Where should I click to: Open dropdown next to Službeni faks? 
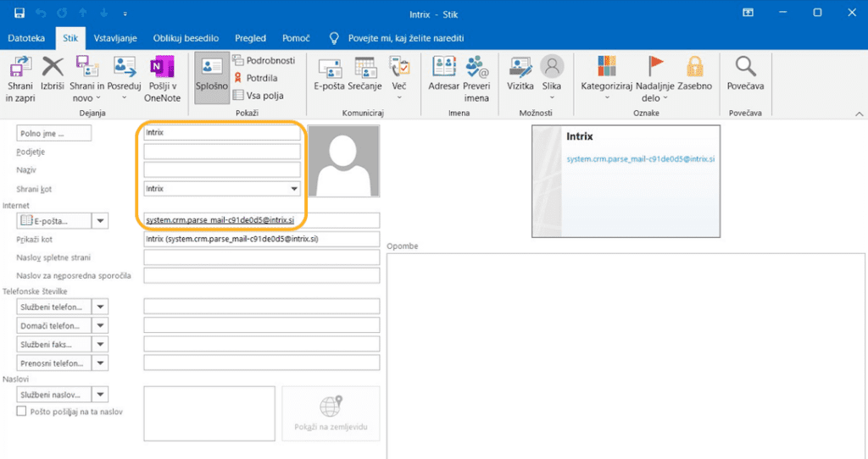(100, 345)
